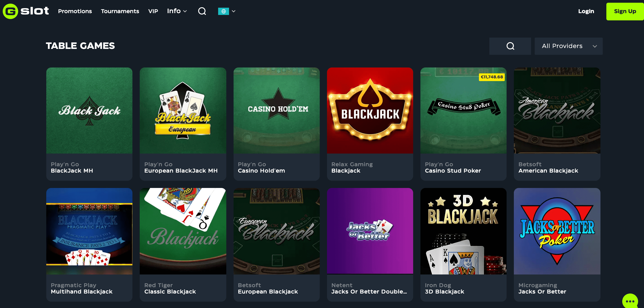Click the "European Blackjack" Betsoft title

268,291
